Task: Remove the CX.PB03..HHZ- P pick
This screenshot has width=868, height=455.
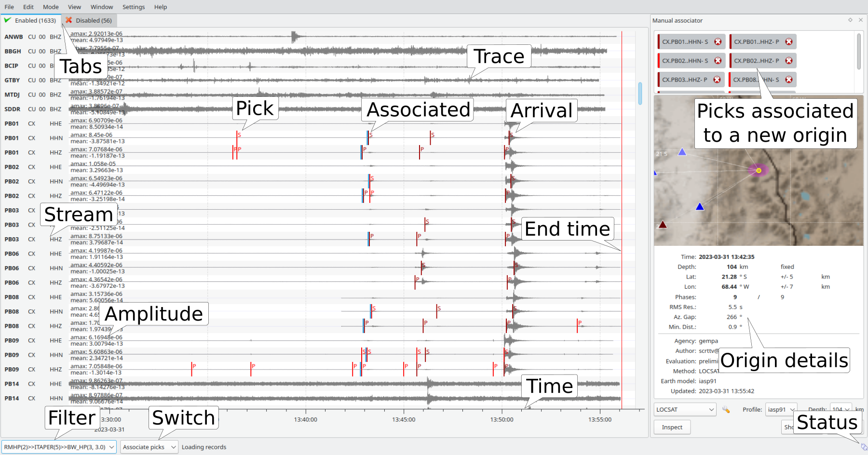Action: click(717, 80)
